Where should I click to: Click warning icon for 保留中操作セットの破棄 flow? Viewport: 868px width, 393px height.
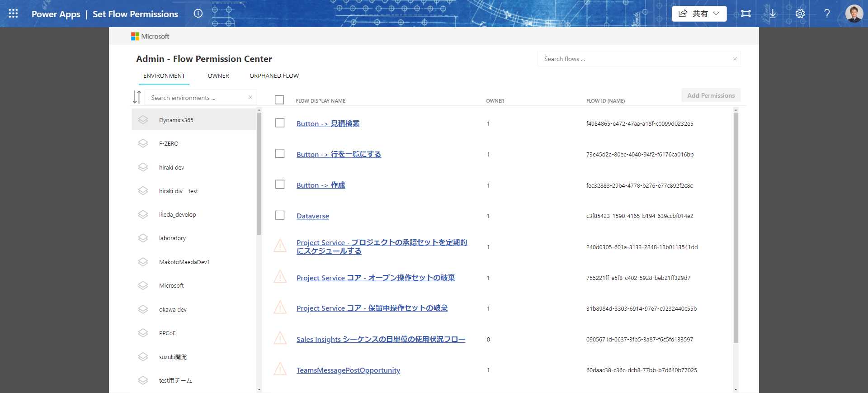(x=280, y=308)
